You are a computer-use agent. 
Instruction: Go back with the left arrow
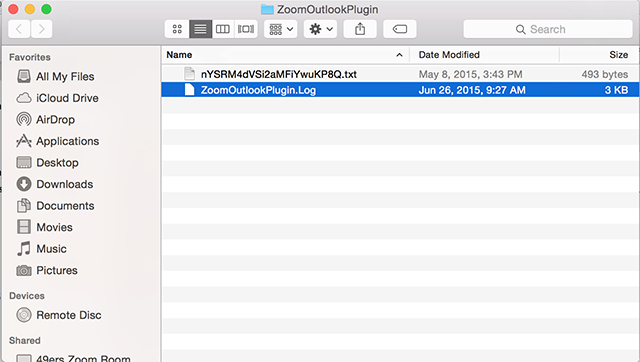coord(19,29)
